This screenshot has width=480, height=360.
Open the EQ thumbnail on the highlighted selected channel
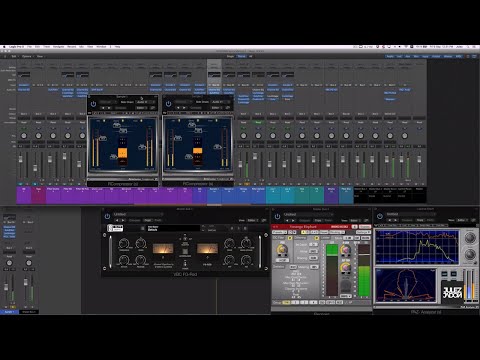[x=214, y=75]
